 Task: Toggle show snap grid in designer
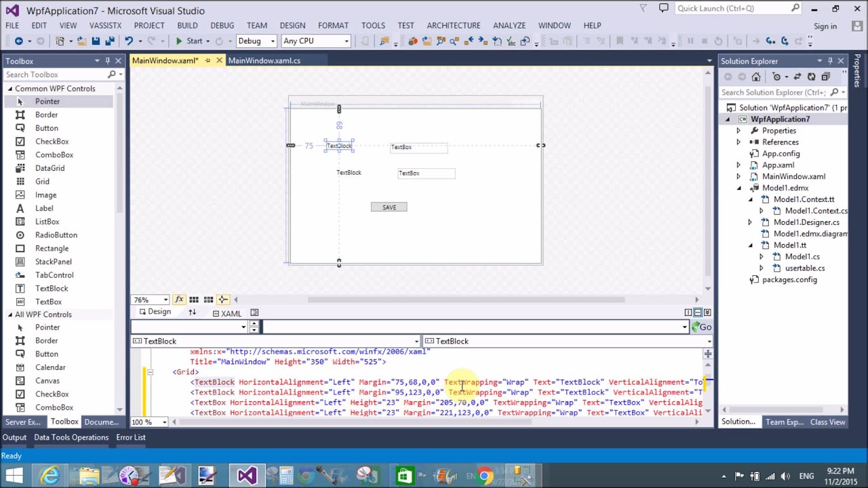194,300
